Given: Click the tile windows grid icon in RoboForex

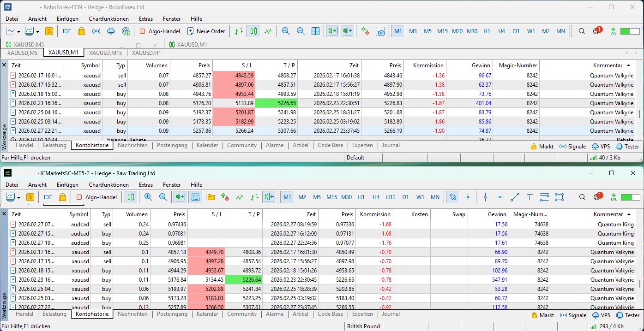Looking at the screenshot, I should click(x=316, y=31).
